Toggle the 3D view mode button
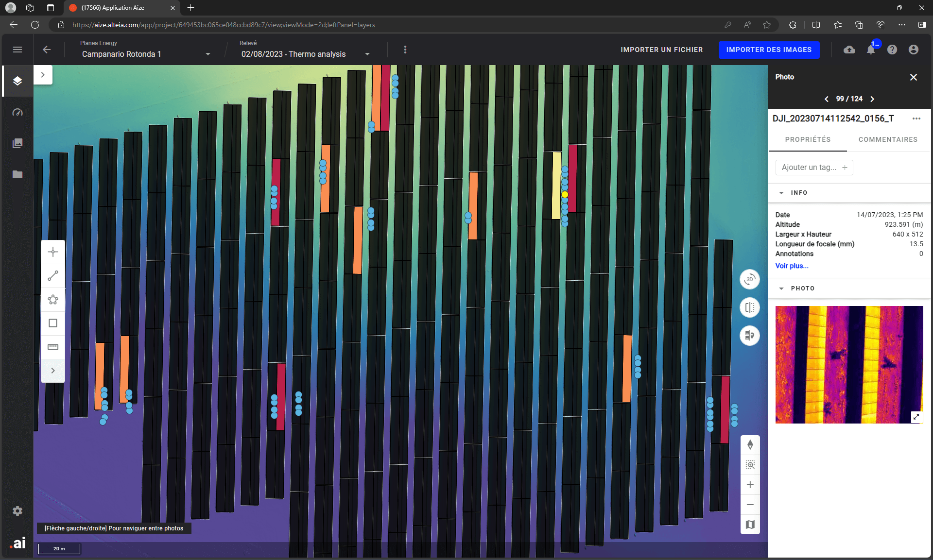 click(x=749, y=279)
